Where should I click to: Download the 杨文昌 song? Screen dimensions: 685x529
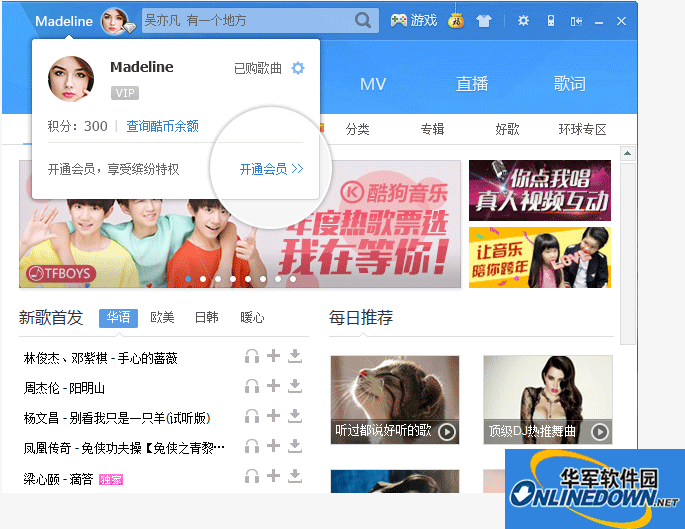coord(295,416)
